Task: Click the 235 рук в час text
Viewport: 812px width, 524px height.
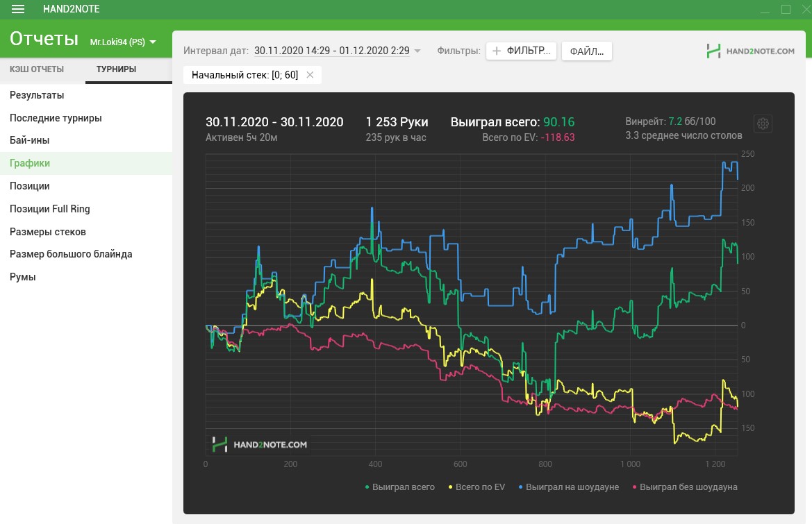Action: pyautogui.click(x=396, y=137)
